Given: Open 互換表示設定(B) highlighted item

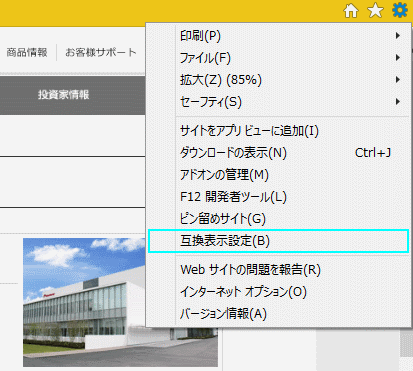Looking at the screenshot, I should click(x=278, y=241).
